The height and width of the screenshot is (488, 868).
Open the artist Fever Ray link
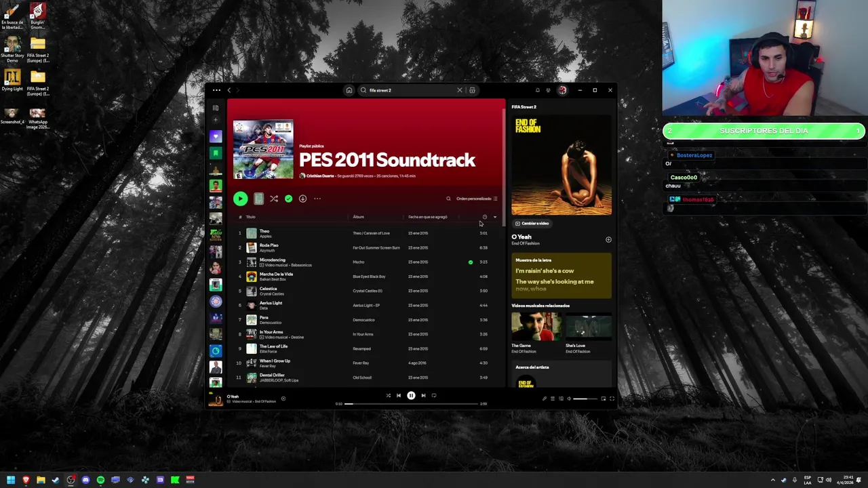coord(267,366)
